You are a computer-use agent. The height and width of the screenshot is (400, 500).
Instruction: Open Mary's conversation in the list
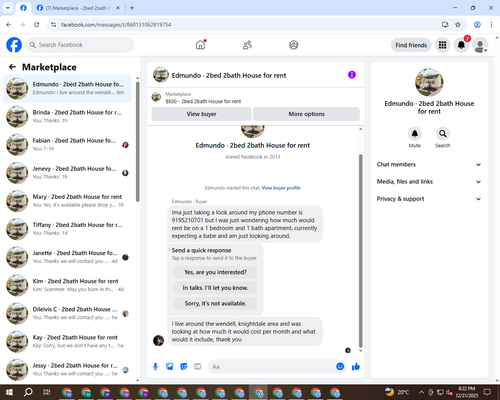[x=67, y=201]
